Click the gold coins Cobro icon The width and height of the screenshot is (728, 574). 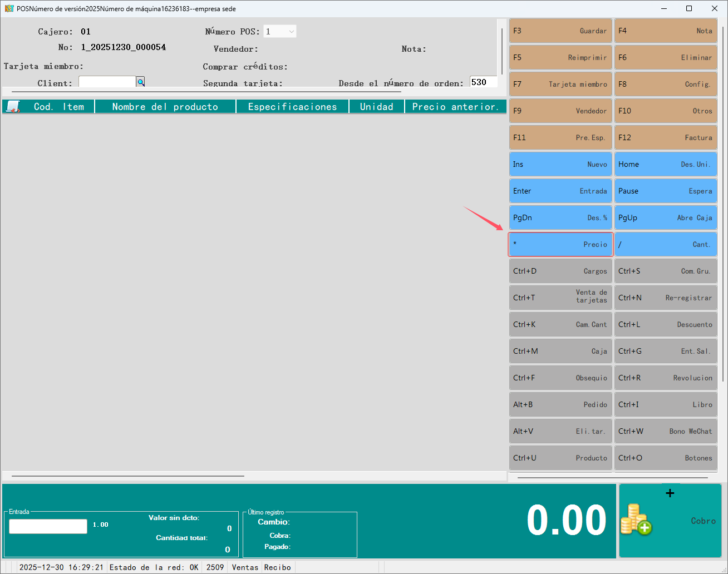pyautogui.click(x=636, y=520)
